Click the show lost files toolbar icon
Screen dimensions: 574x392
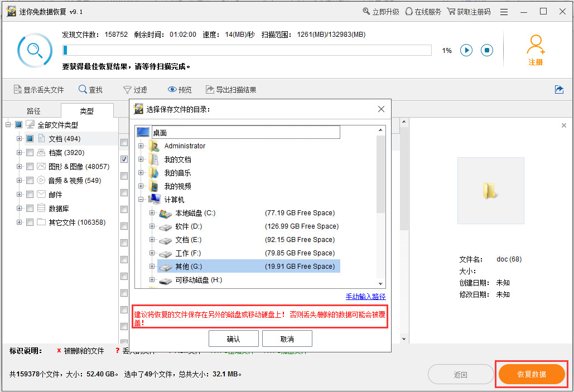coord(17,89)
